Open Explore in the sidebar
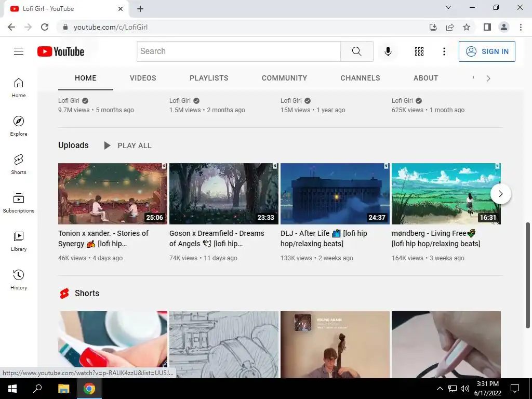 point(19,126)
